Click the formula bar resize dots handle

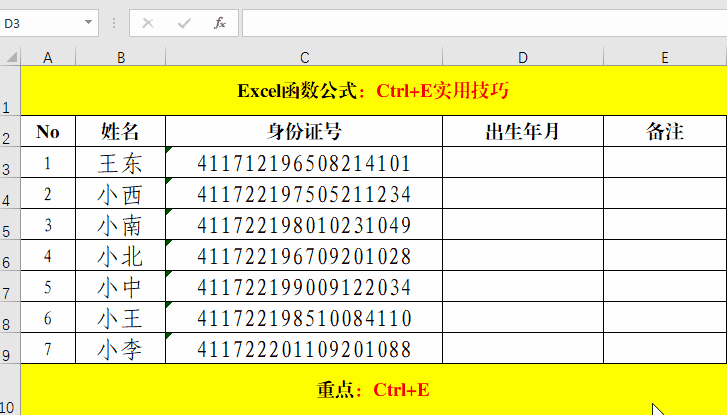click(x=114, y=23)
